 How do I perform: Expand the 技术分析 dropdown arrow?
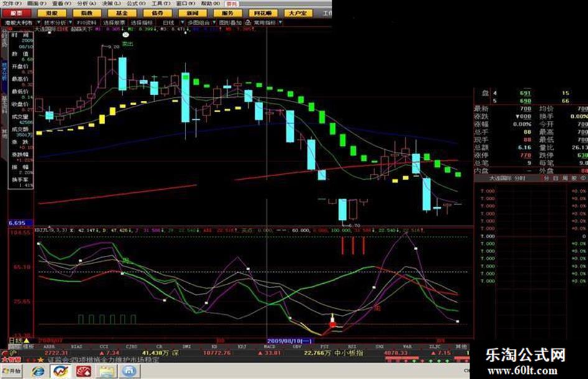click(x=70, y=23)
